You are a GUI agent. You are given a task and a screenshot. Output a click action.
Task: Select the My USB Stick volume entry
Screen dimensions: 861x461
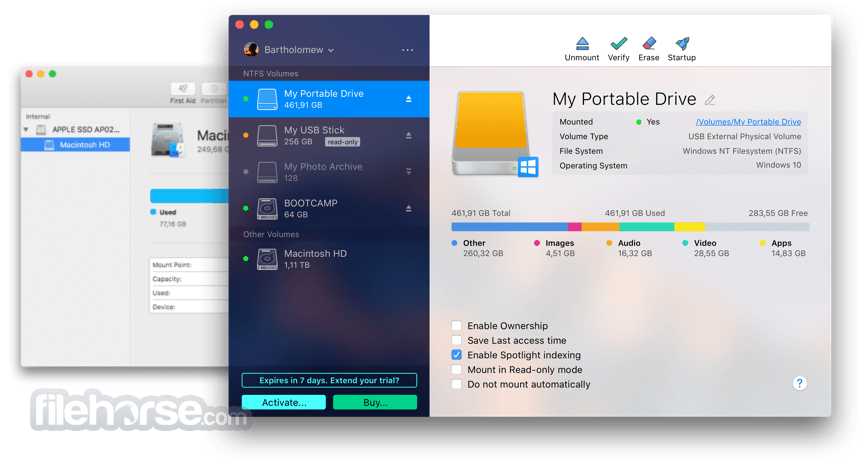pos(329,136)
